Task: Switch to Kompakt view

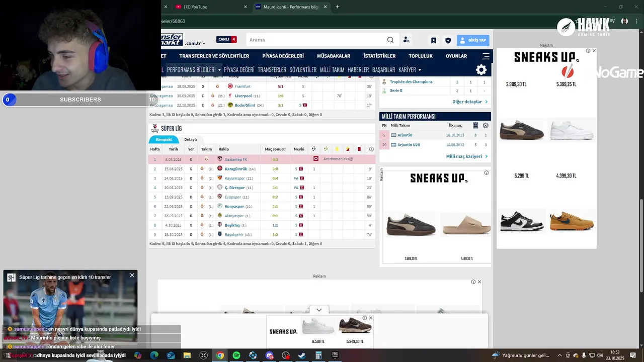Action: click(x=164, y=139)
